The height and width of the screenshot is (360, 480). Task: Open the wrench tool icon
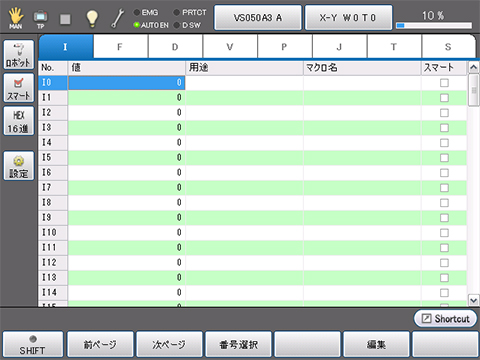(x=117, y=18)
